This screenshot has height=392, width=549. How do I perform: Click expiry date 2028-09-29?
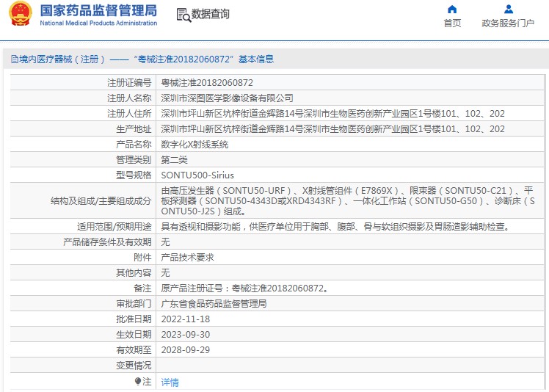point(186,350)
